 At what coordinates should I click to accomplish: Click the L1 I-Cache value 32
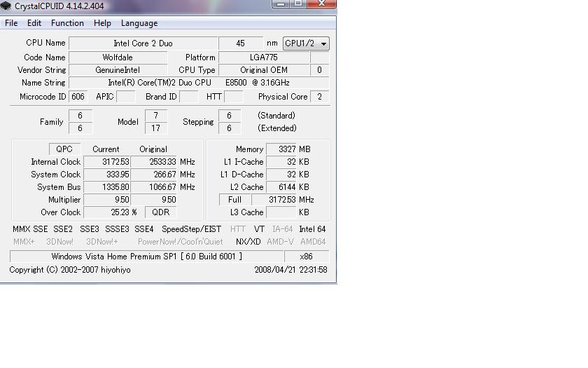[x=281, y=162]
